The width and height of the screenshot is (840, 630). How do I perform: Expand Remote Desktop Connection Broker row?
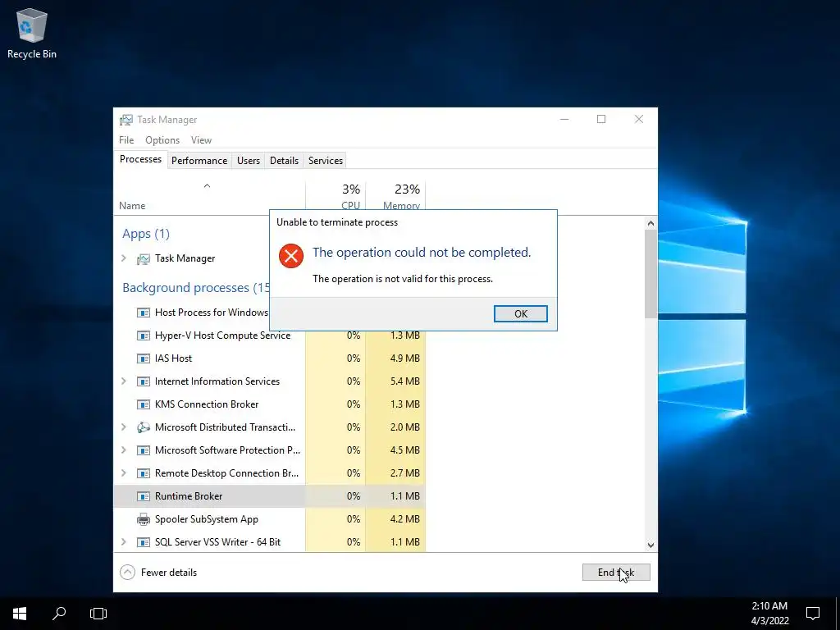tap(124, 473)
